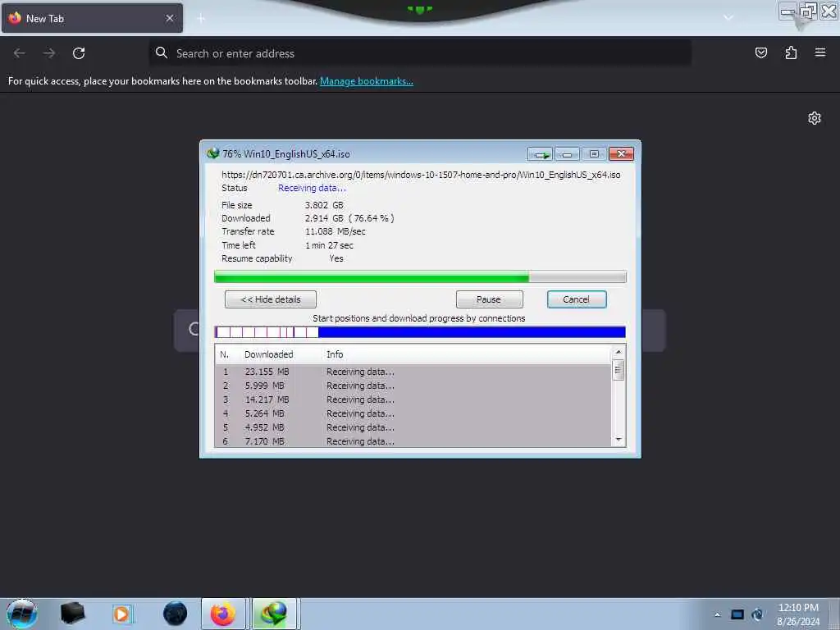
Task: Open the Firefox list all tabs chevron
Action: tap(728, 18)
